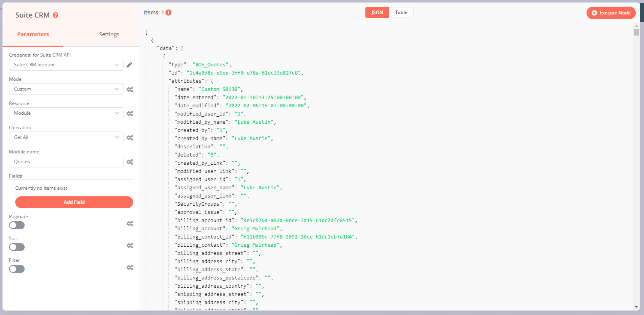Edit the Suite CRM account credential pencil icon
644x315 pixels.
129,65
